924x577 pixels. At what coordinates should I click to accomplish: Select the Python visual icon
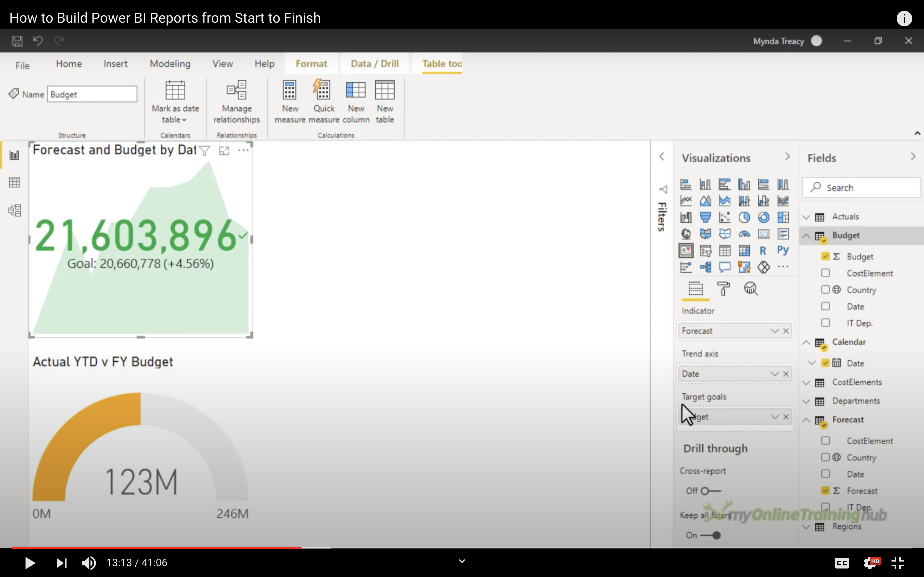pos(783,250)
